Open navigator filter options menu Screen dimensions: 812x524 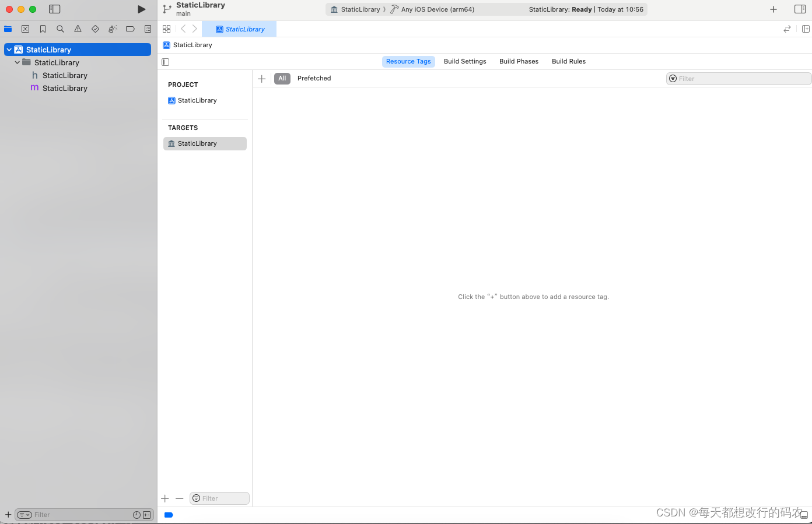click(x=24, y=515)
